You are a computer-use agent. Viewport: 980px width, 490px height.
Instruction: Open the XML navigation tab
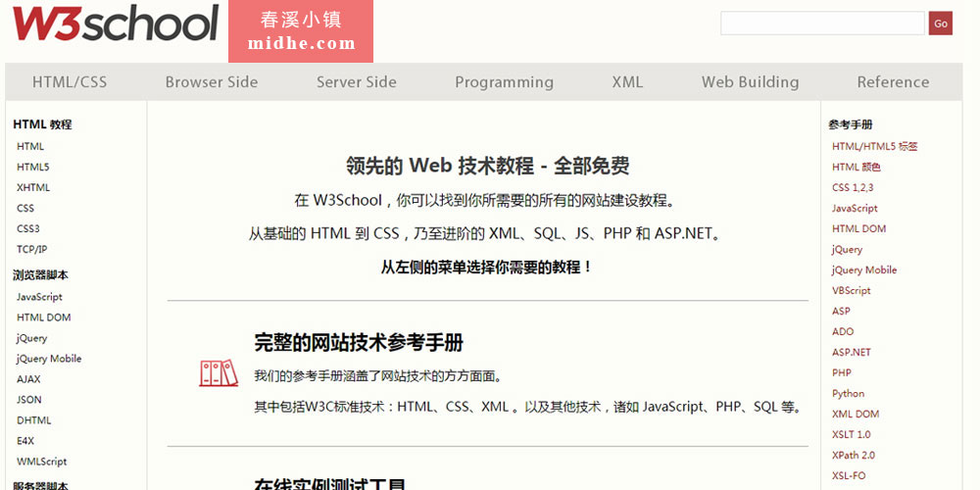coord(627,82)
